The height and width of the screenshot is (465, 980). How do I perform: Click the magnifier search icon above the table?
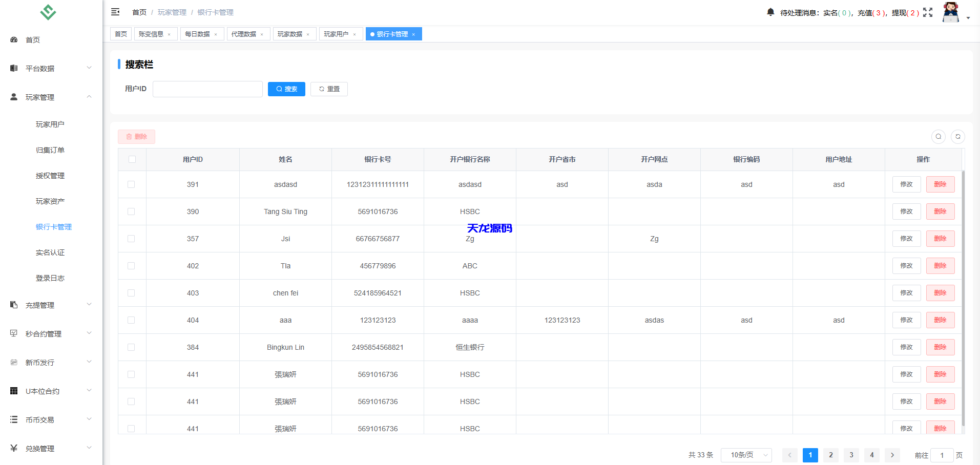pos(939,137)
